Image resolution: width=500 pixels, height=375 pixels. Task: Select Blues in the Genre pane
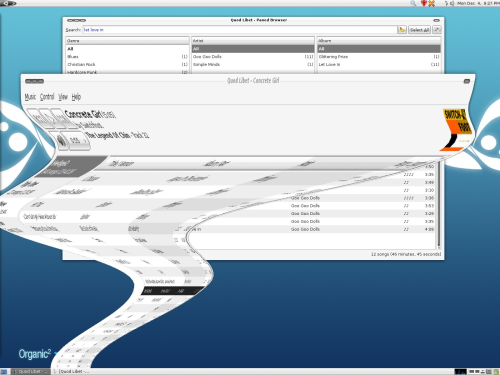127,57
